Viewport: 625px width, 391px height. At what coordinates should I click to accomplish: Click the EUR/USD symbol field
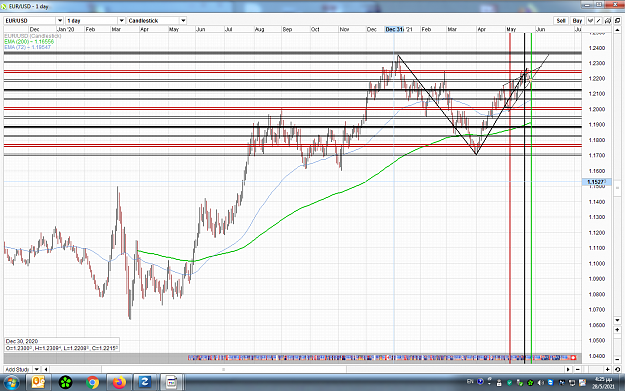(x=30, y=20)
